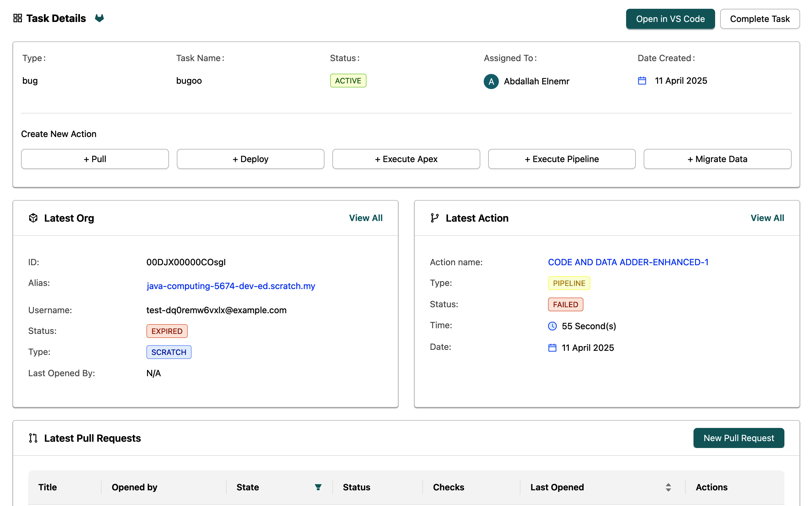
Task: Click the GitLab fox icon beside Task Details
Action: point(99,18)
